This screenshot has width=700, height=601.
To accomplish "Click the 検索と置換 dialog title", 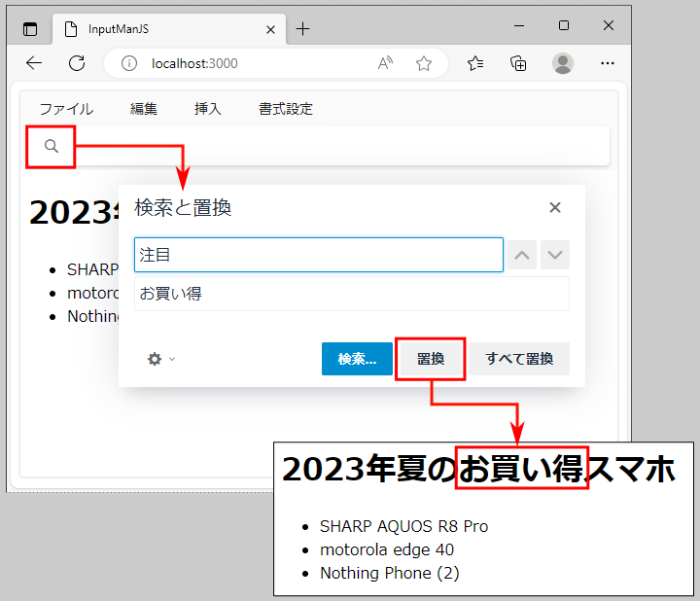I will coord(183,207).
